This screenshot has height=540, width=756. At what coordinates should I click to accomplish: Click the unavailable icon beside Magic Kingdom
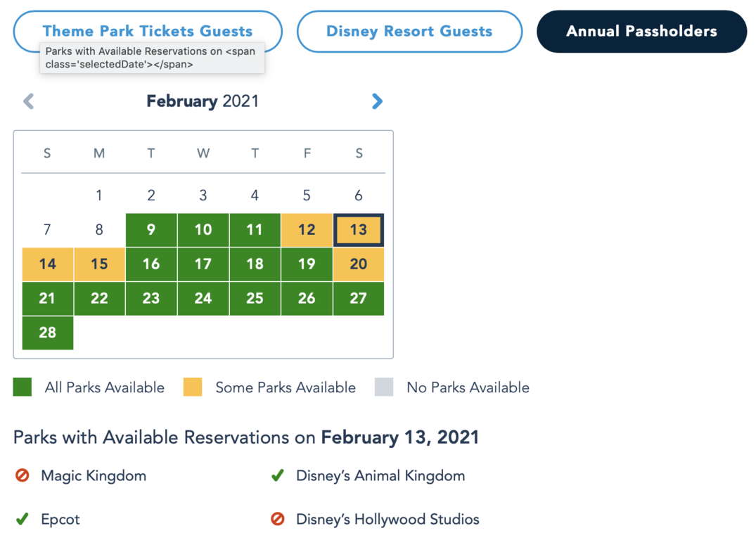23,476
